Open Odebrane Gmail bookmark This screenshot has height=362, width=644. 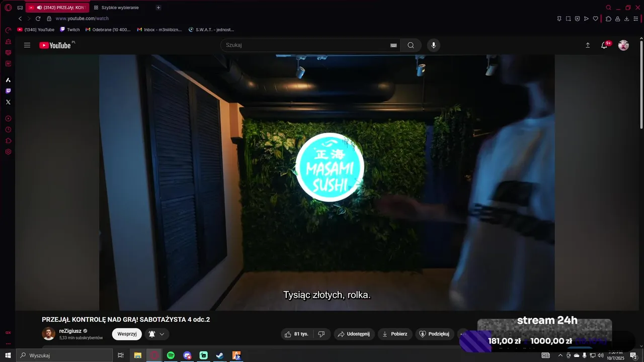[x=108, y=30]
